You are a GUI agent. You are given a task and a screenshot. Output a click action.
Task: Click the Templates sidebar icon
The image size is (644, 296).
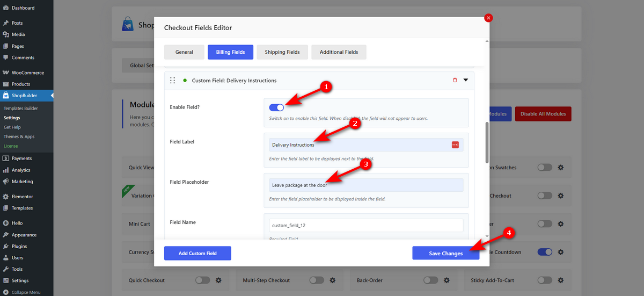tap(6, 208)
